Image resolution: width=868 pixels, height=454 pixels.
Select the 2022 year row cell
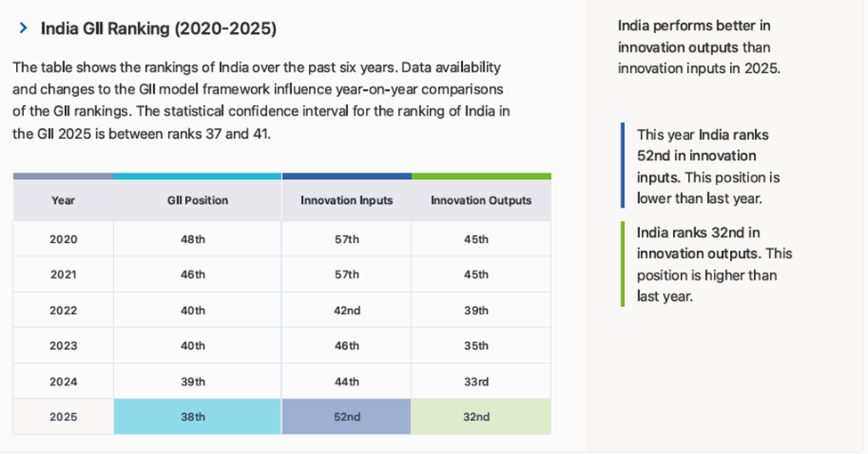pos(63,311)
